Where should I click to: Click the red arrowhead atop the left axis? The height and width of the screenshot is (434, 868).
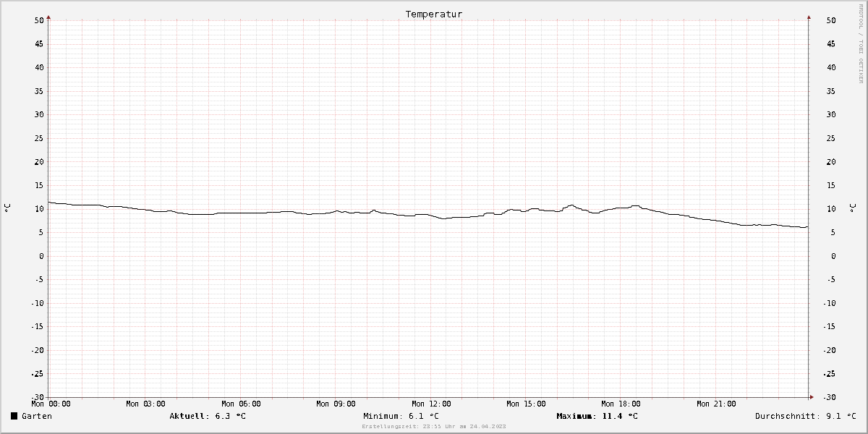coord(48,17)
